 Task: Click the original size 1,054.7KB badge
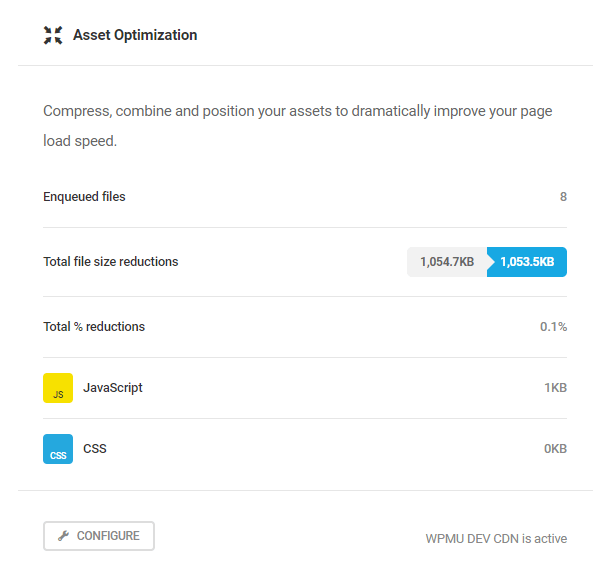tap(447, 262)
